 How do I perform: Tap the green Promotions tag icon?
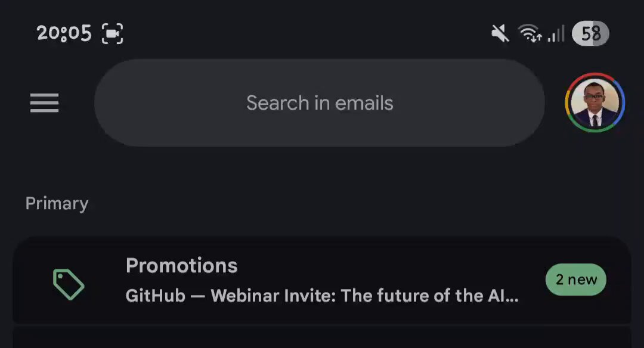coord(69,284)
